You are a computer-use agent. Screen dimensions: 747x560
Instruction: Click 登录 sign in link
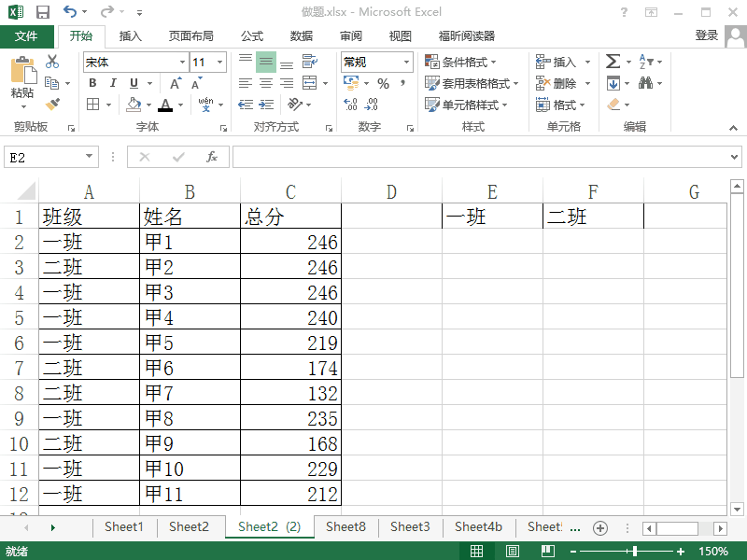click(x=706, y=35)
